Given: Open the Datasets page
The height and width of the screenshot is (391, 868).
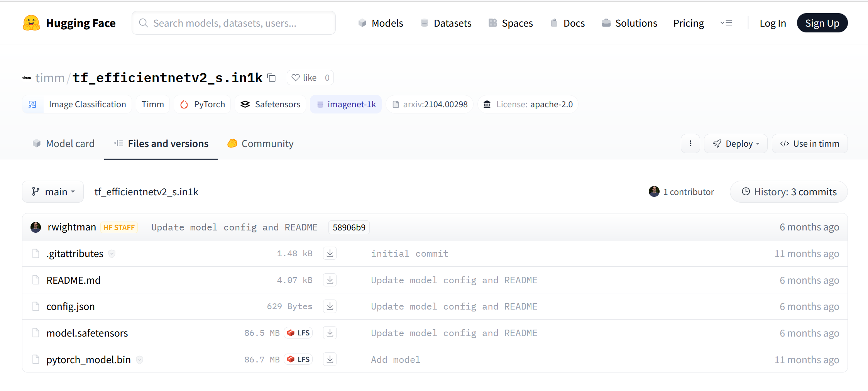Looking at the screenshot, I should coord(446,23).
